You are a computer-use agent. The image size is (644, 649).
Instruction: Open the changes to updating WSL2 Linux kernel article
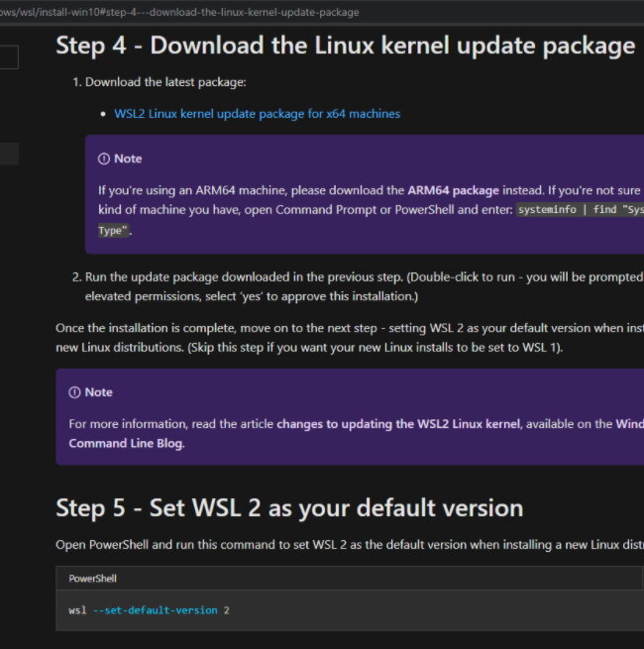tap(398, 424)
